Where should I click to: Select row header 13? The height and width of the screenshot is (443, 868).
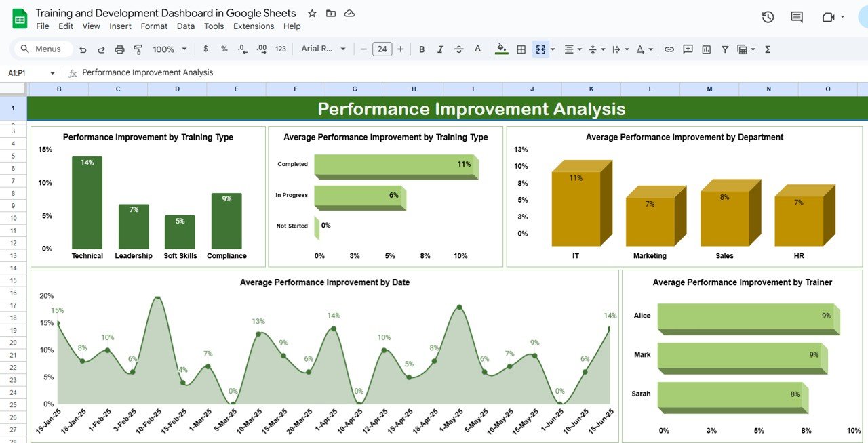tap(13, 255)
